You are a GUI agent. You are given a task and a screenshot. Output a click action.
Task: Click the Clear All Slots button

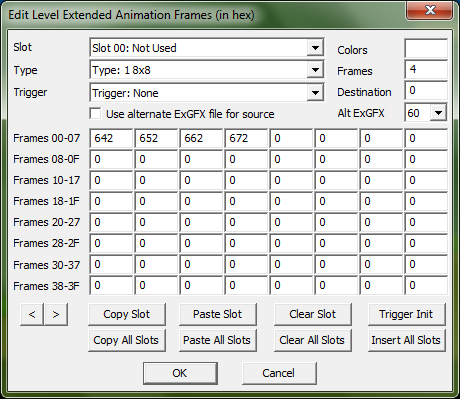click(313, 340)
